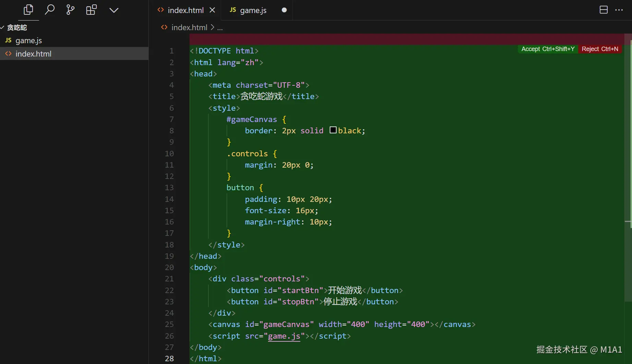The height and width of the screenshot is (364, 632).
Task: Close the index.html tab
Action: 212,10
